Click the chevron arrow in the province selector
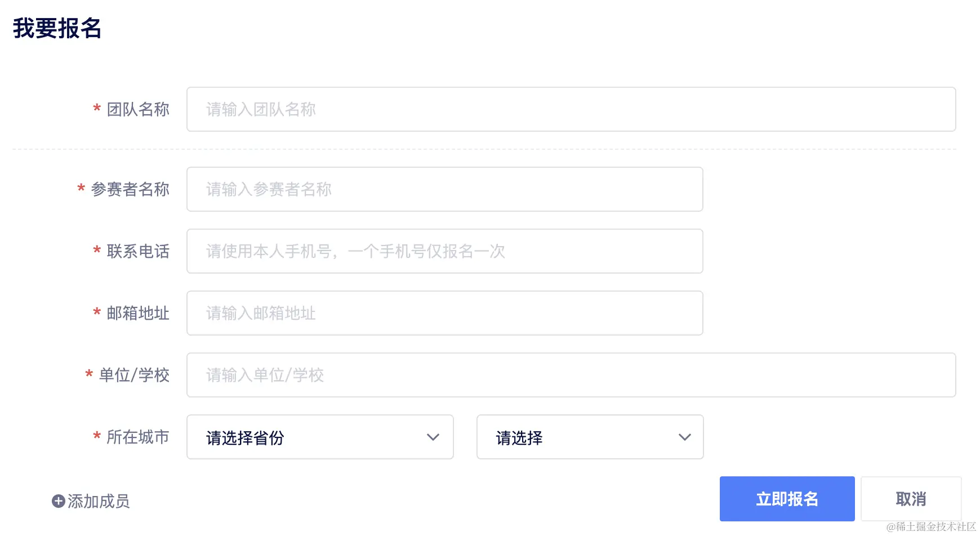980x536 pixels. [x=433, y=437]
